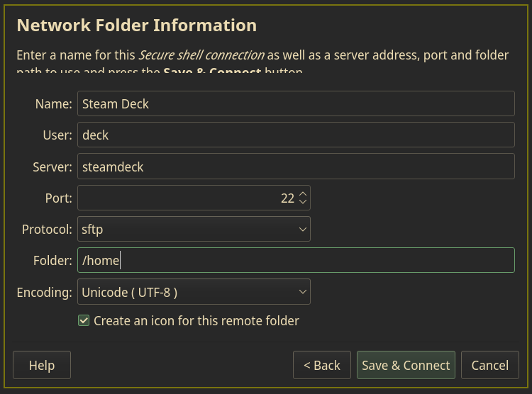Increase the Port value with up arrow
This screenshot has width=532, height=394.
coord(303,193)
